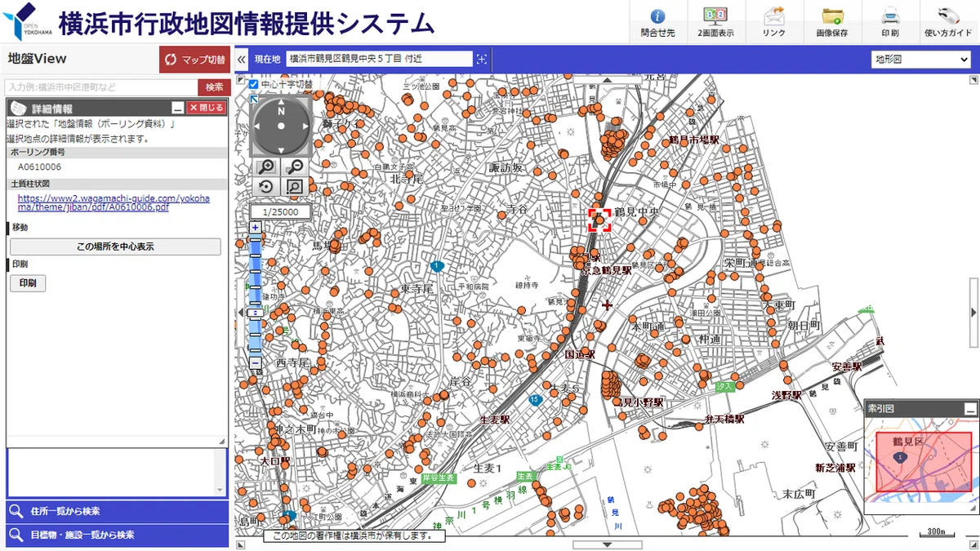This screenshot has width=980, height=551.
Task: Pan map west with compass left arrow
Action: [258, 127]
